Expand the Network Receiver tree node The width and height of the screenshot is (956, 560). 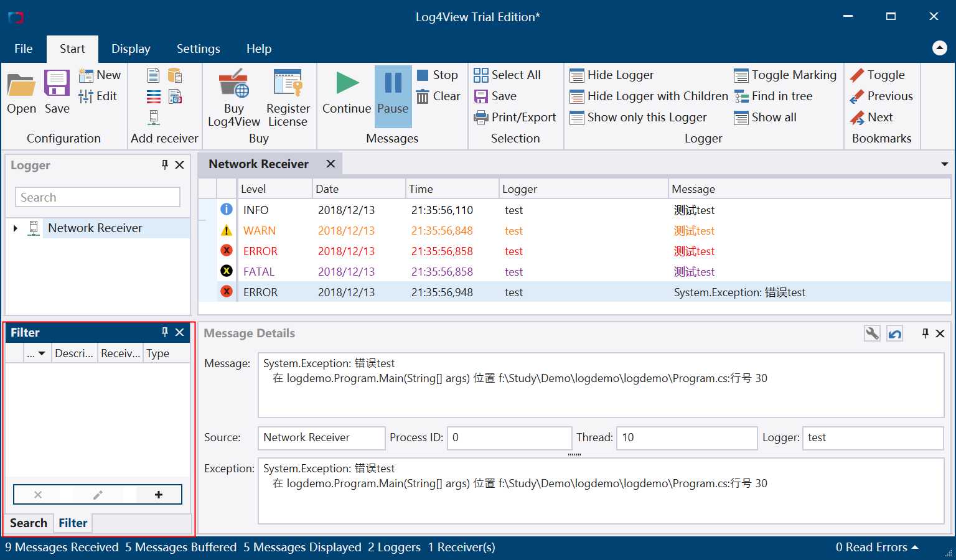16,228
